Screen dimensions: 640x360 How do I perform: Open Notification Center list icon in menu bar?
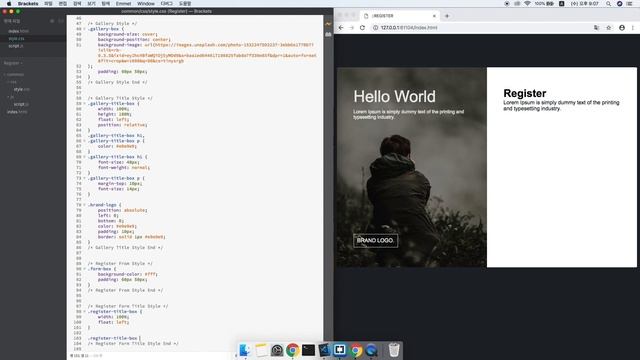pos(630,4)
